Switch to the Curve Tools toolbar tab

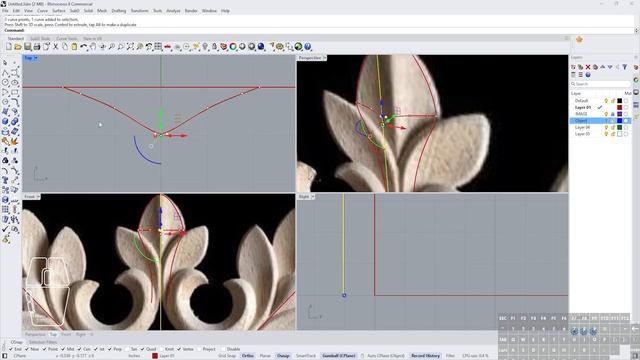(x=67, y=38)
